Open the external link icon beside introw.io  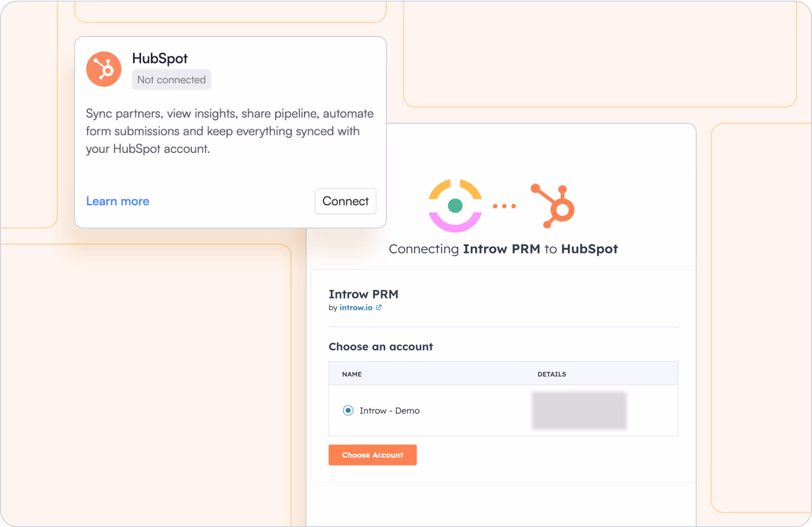click(379, 307)
